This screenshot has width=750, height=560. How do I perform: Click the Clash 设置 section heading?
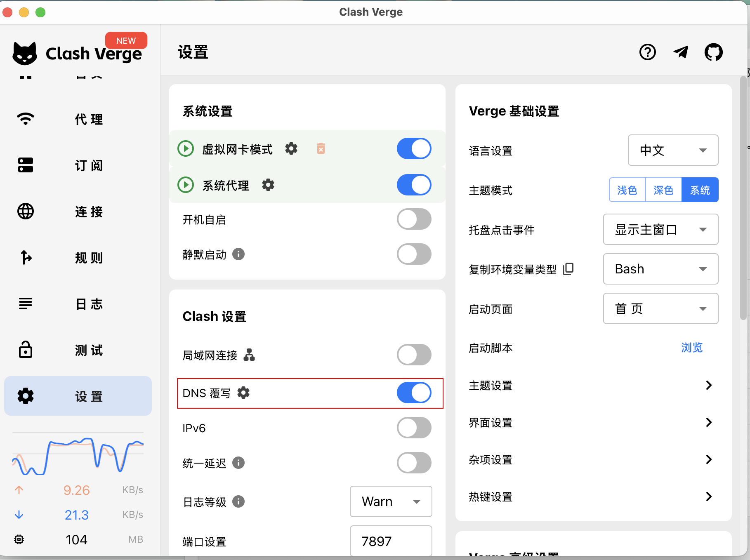215,316
